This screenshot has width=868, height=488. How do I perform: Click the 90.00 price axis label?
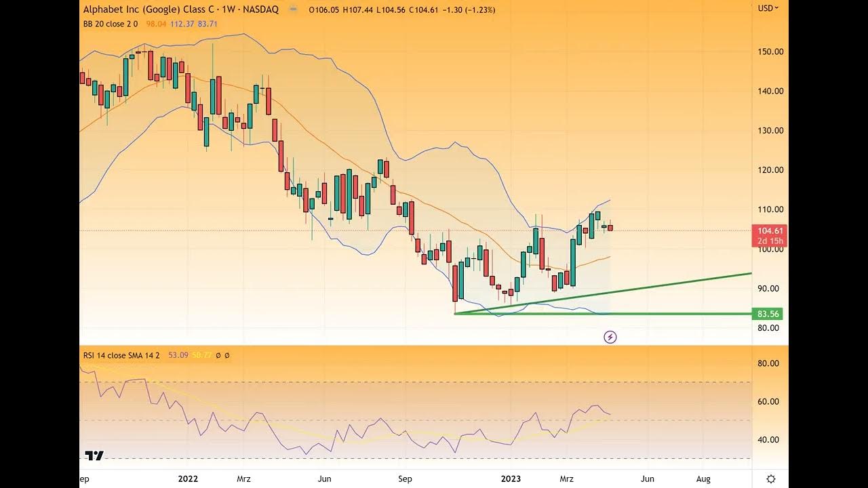[x=769, y=289]
